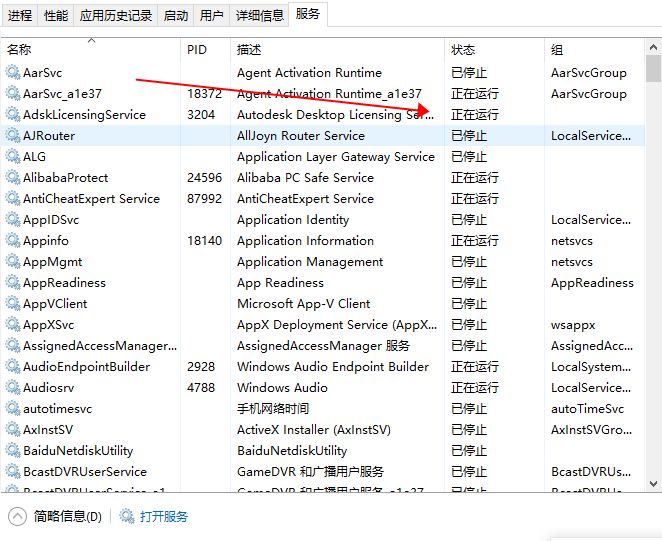Image resolution: width=662 pixels, height=541 pixels.
Task: Click the AlibabaProtect service icon
Action: pyautogui.click(x=12, y=177)
